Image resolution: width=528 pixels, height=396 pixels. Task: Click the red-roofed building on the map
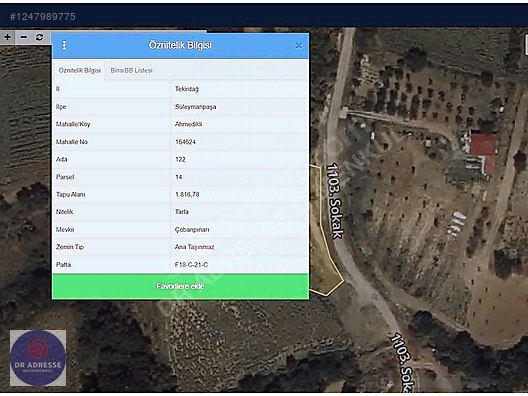(x=484, y=151)
